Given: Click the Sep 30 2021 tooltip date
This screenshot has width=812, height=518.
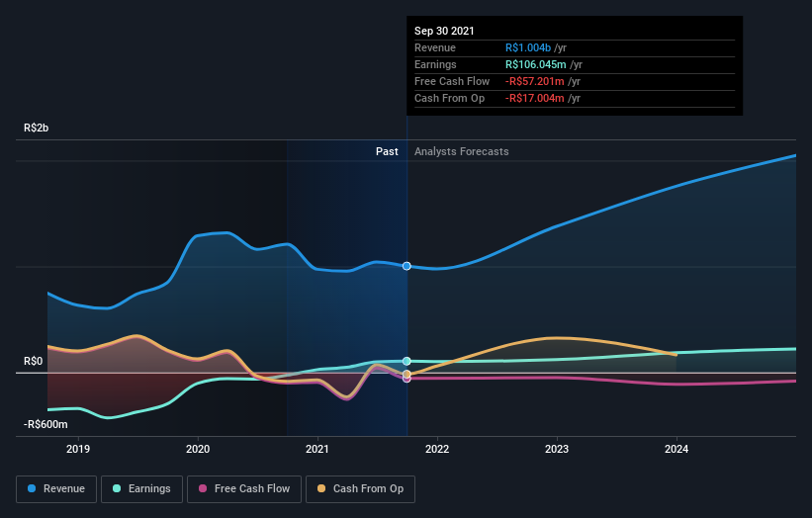Looking at the screenshot, I should (444, 31).
